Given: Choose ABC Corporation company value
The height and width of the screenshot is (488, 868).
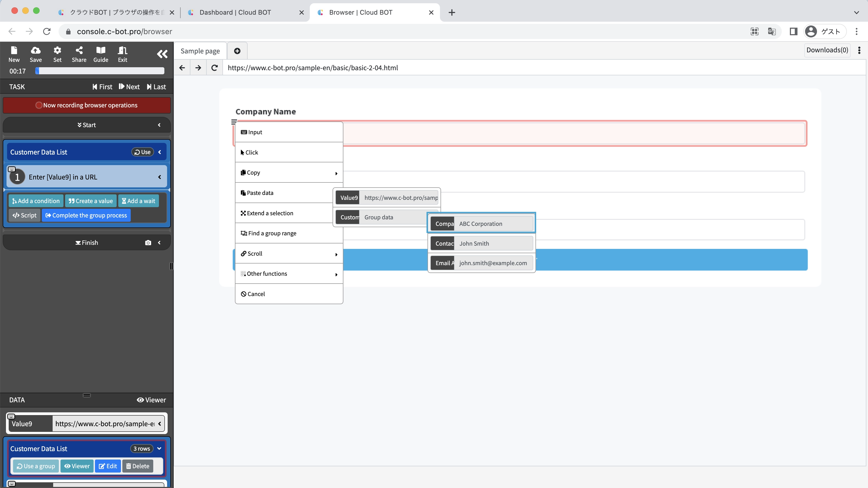Looking at the screenshot, I should (481, 224).
